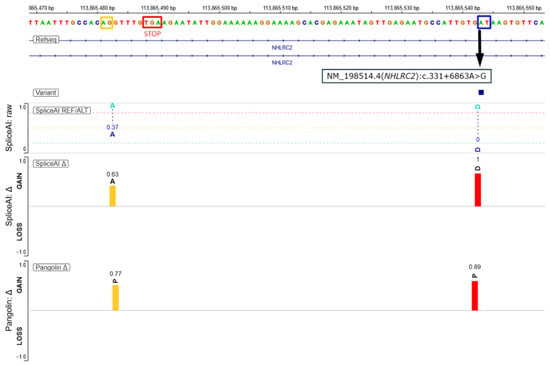Click the yellow SpliceAI 0.63 gain bar
Screen dimensions: 550x365
coord(112,196)
